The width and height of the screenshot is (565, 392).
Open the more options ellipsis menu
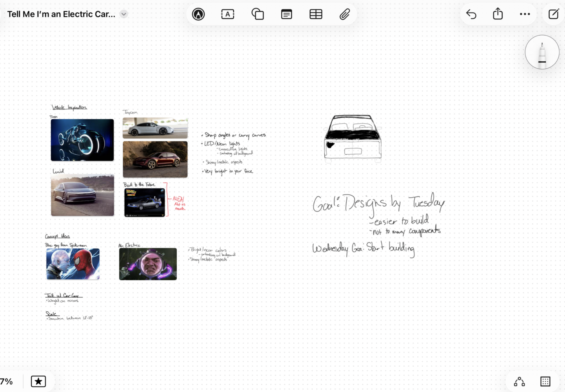(x=525, y=14)
